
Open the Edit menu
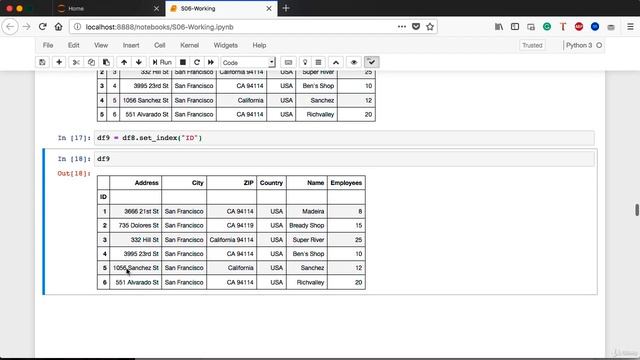pyautogui.click(x=73, y=45)
